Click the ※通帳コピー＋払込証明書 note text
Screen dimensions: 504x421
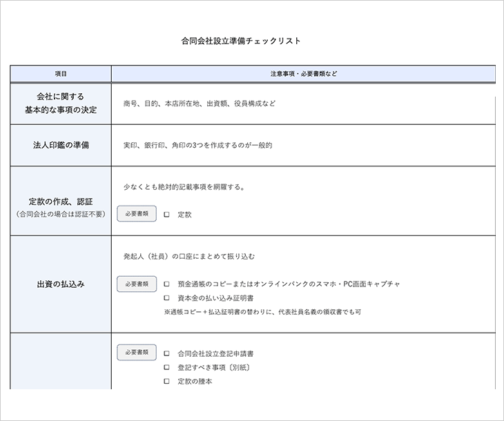tap(262, 312)
